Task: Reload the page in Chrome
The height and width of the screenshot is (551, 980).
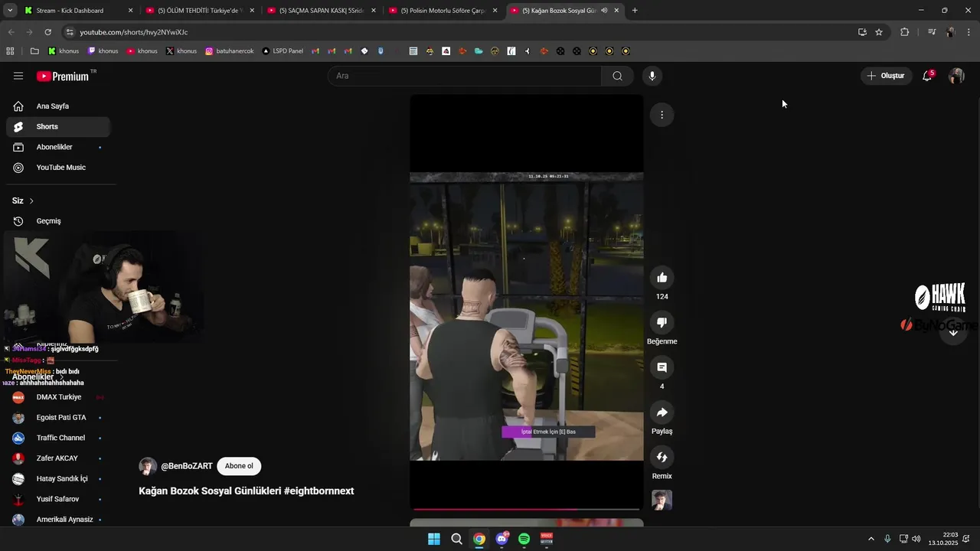Action: pos(47,32)
